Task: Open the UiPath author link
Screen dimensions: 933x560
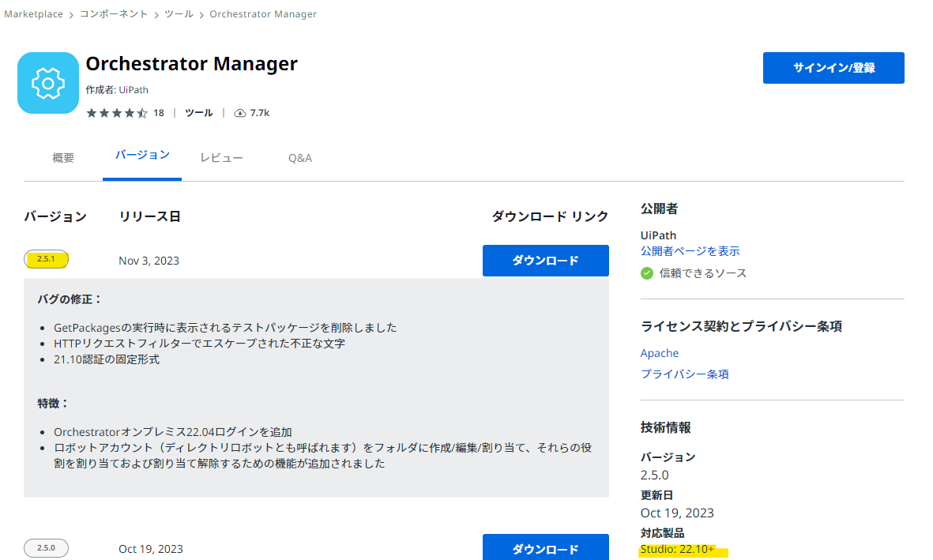Action: [133, 89]
